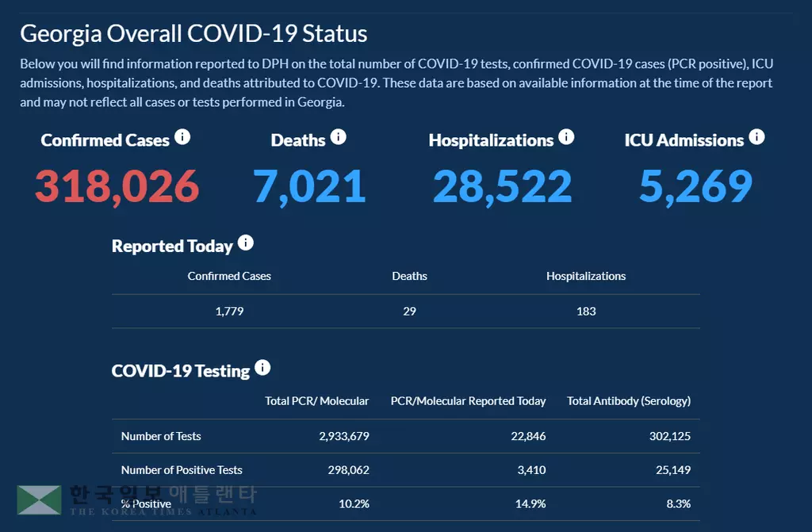Select the Number of Tests row label

(x=161, y=436)
